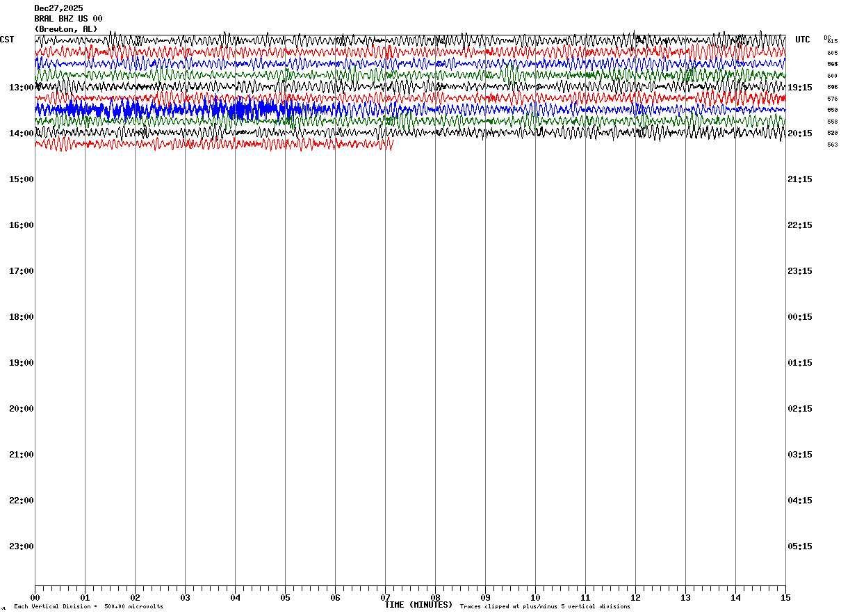Click the 'Traces clipped at plus/minus 5 vertical divisions' note
Screen dimensions: 841x616
pyautogui.click(x=545, y=607)
